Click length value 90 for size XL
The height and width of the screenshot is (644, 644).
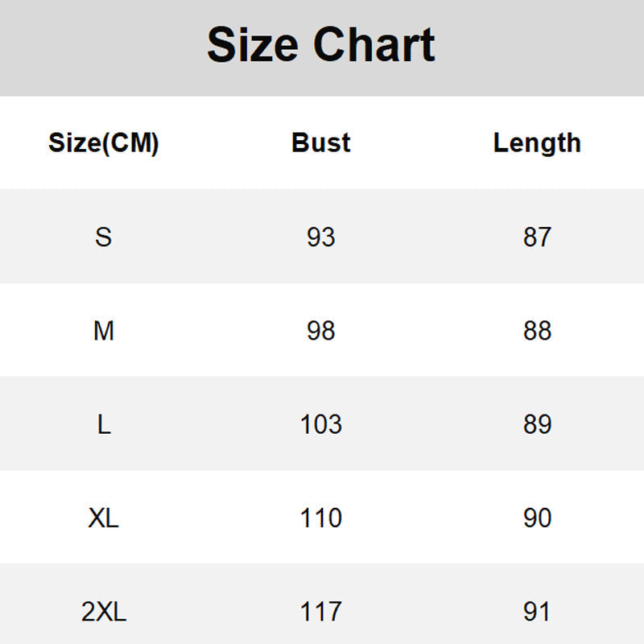(537, 518)
